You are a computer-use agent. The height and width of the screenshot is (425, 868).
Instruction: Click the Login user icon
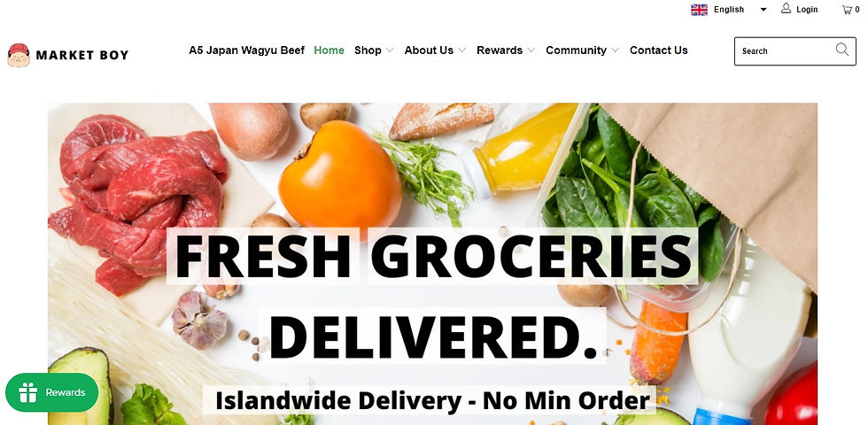click(x=786, y=8)
